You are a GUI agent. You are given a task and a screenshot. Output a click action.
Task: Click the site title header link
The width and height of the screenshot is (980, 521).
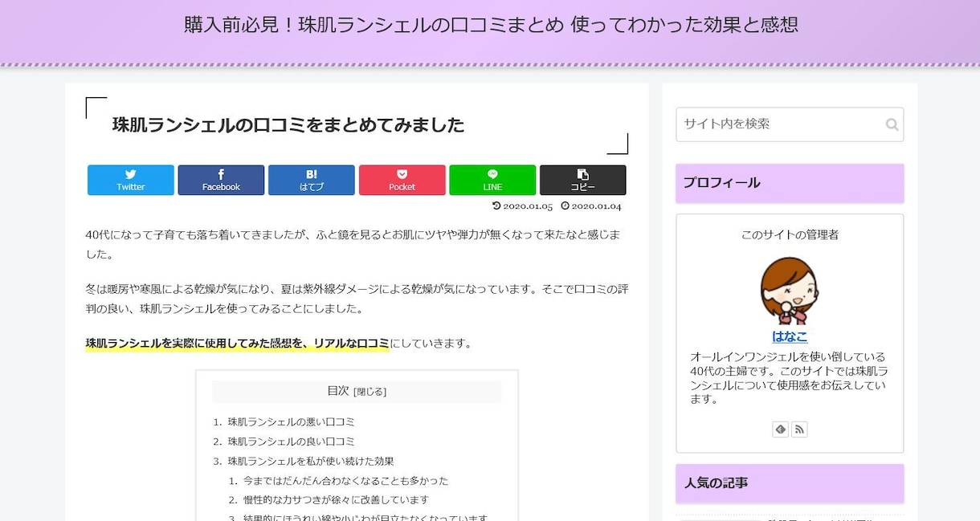(491, 25)
